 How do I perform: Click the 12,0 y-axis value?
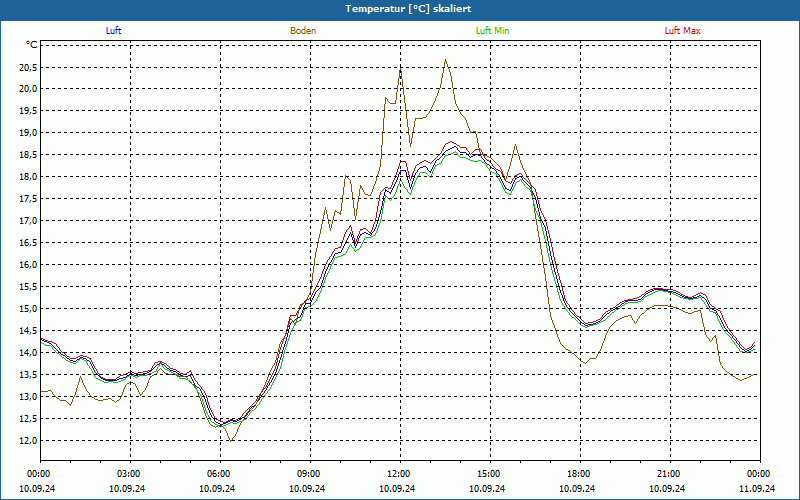pos(29,440)
